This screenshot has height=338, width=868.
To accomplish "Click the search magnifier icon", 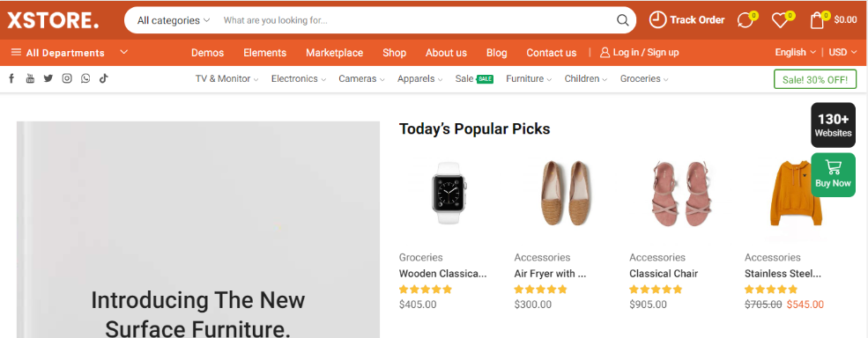I will pyautogui.click(x=623, y=20).
